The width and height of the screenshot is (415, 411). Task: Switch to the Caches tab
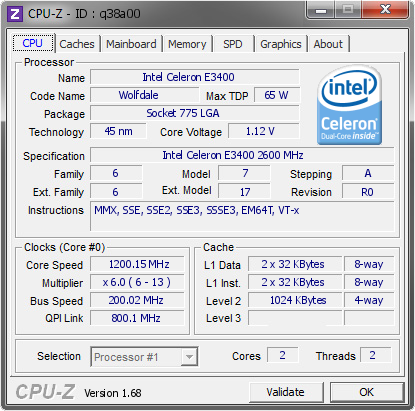pyautogui.click(x=77, y=44)
